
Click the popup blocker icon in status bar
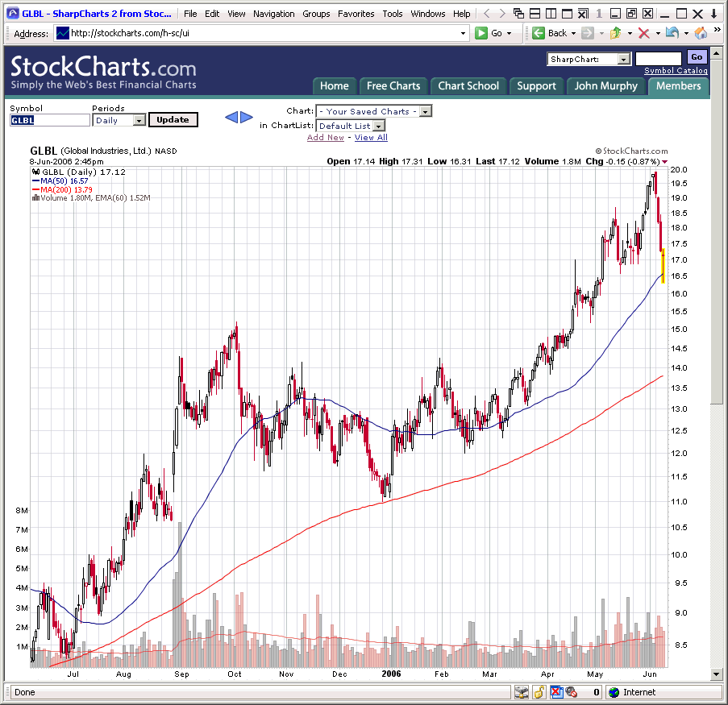(555, 691)
